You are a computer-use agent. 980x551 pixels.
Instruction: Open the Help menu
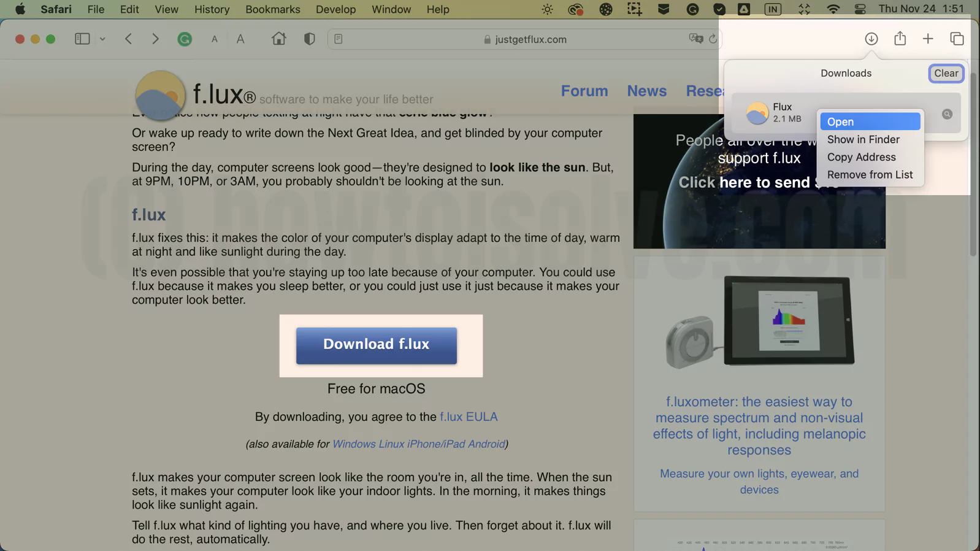[438, 9]
